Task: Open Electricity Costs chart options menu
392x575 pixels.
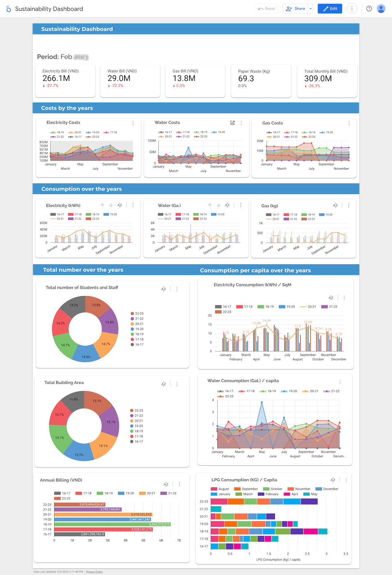Action: tap(133, 123)
